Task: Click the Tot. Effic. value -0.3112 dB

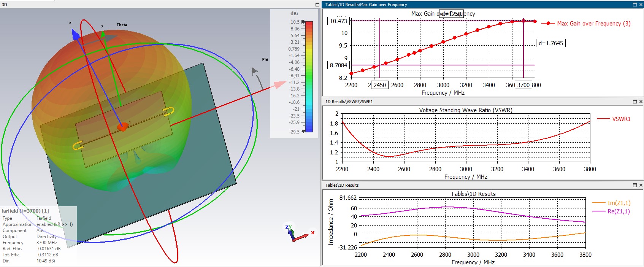Action: tap(47, 255)
